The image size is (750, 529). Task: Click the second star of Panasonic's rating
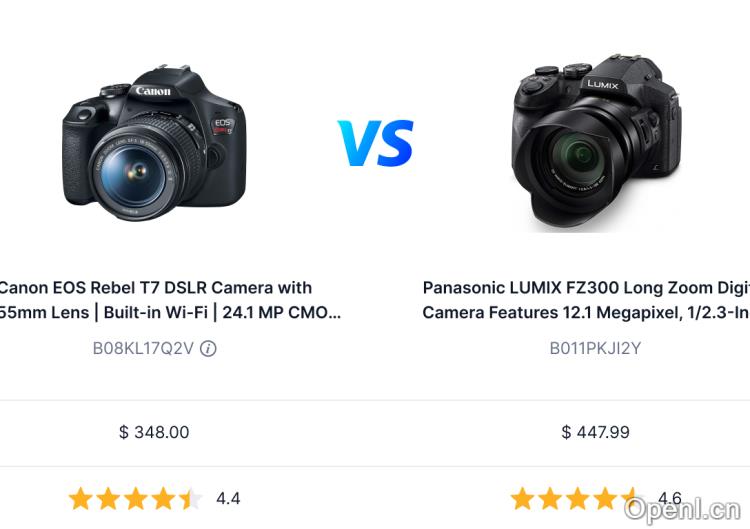(x=550, y=499)
